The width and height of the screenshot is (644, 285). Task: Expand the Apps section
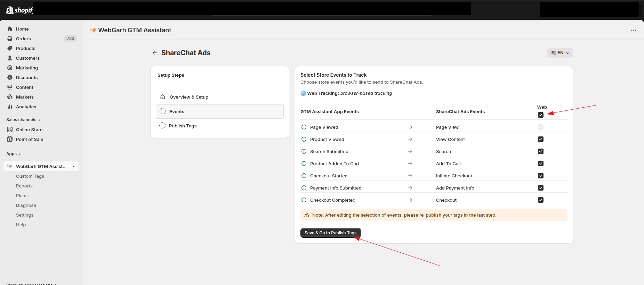pyautogui.click(x=14, y=154)
